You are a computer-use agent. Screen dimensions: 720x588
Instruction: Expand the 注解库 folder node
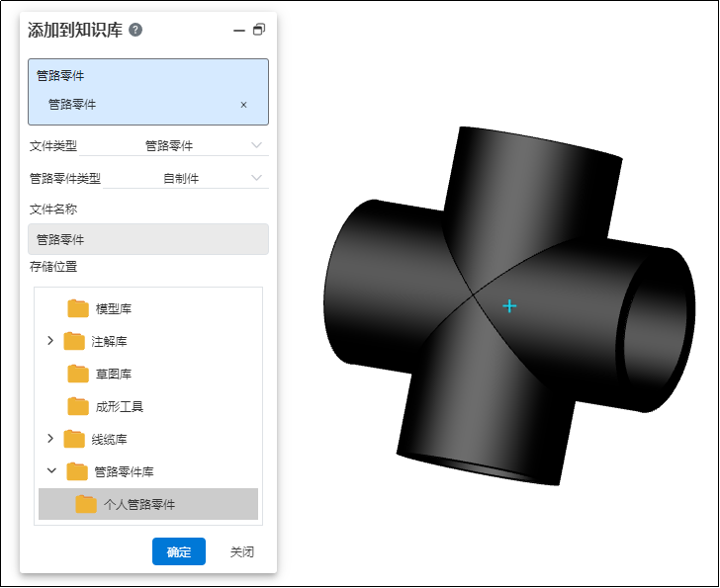50,341
